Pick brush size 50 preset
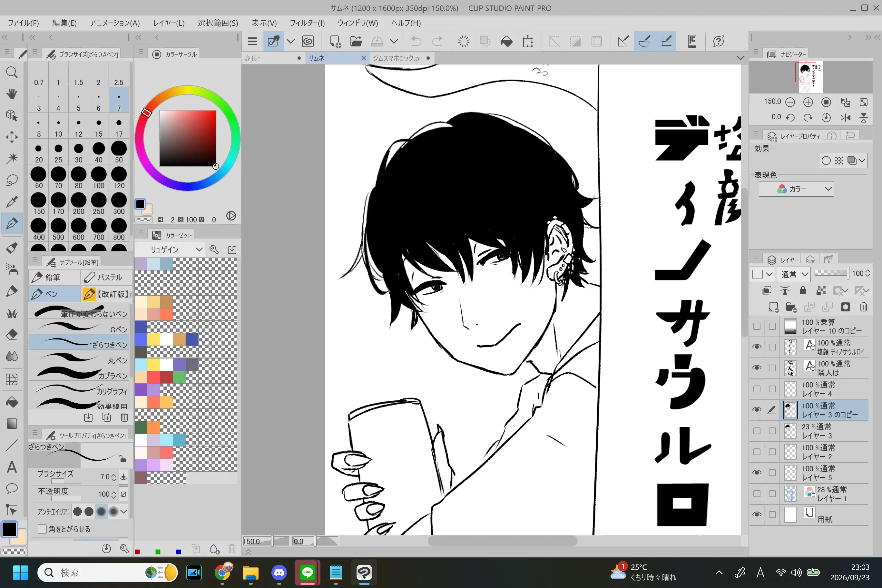The height and width of the screenshot is (588, 882). (x=119, y=152)
